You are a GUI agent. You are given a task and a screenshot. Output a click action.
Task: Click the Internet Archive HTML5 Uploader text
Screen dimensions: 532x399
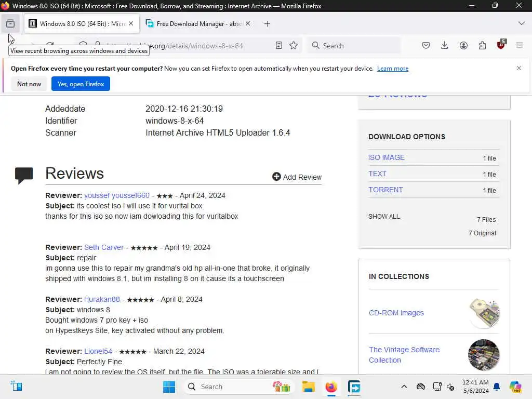[218, 132]
